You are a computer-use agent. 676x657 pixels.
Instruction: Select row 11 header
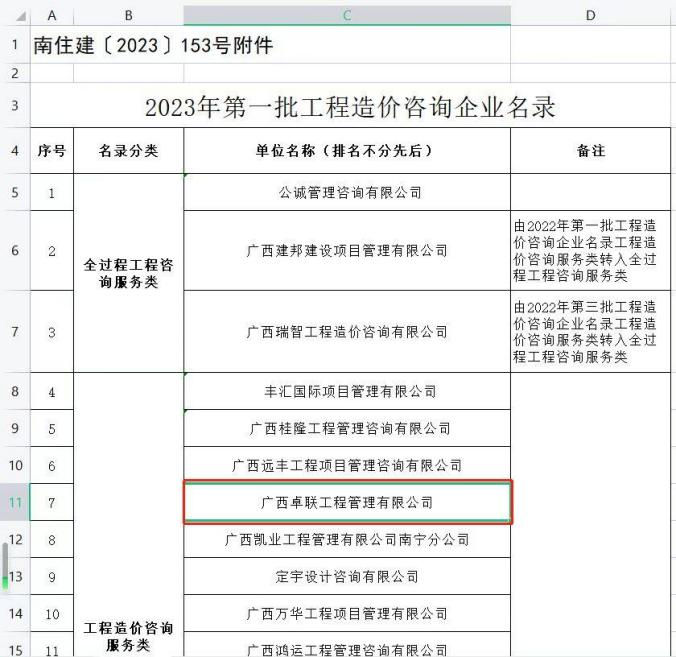point(15,502)
